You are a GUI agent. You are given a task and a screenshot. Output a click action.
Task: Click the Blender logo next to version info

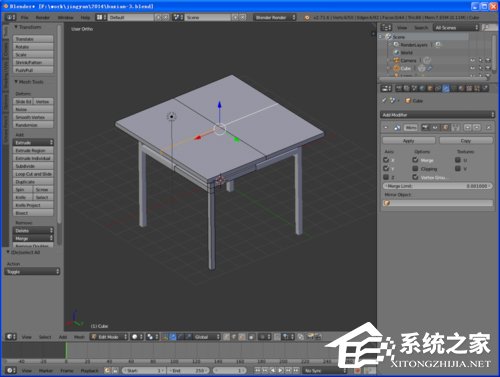click(307, 17)
